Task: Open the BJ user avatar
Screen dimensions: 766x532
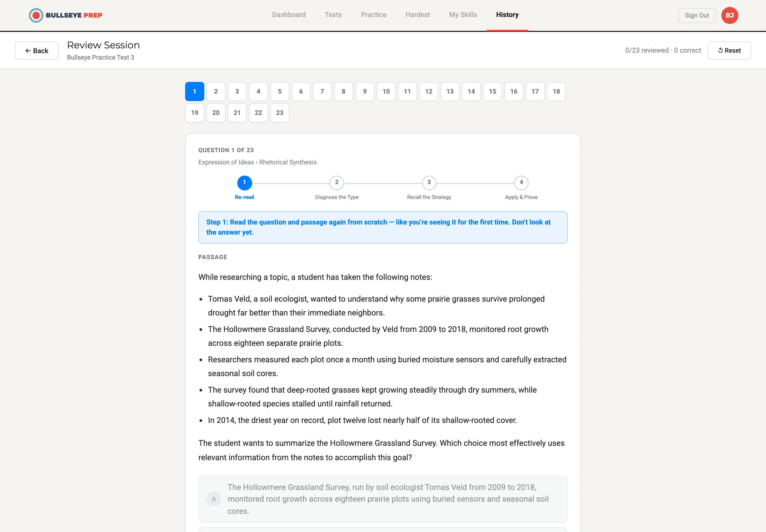Action: (x=729, y=15)
